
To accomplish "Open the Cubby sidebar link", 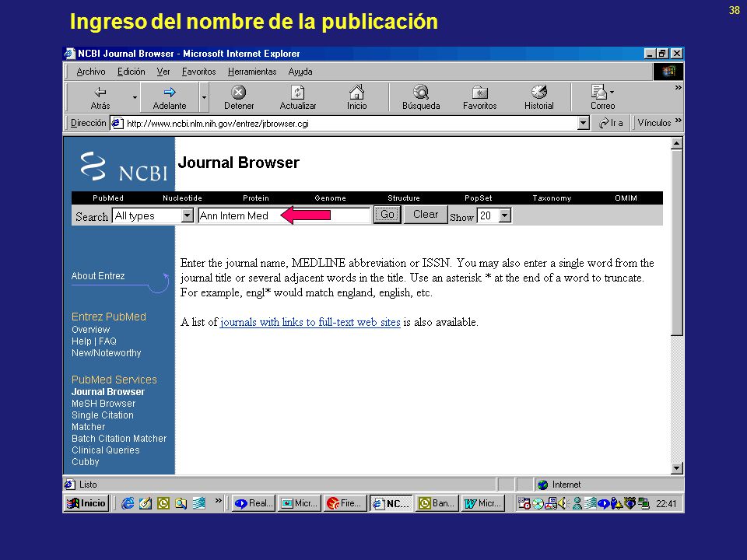I will tap(86, 462).
